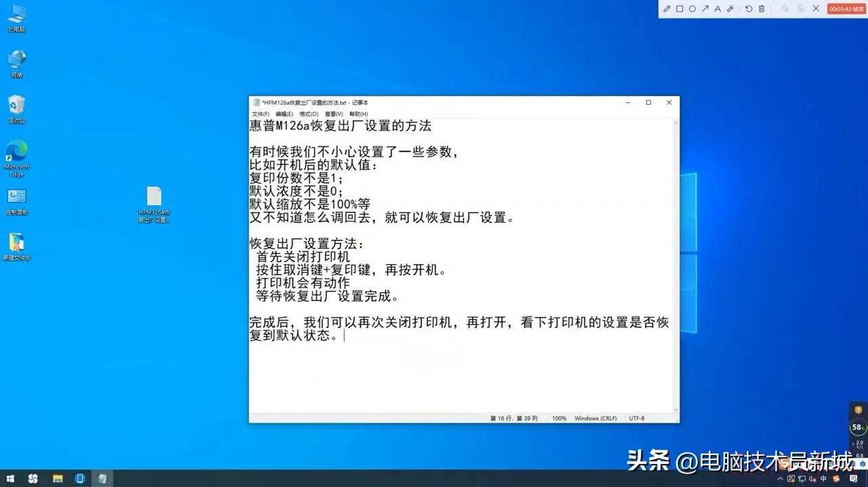Viewport: 868px width, 487px height.
Task: Click the undo annotation icon
Action: (749, 9)
